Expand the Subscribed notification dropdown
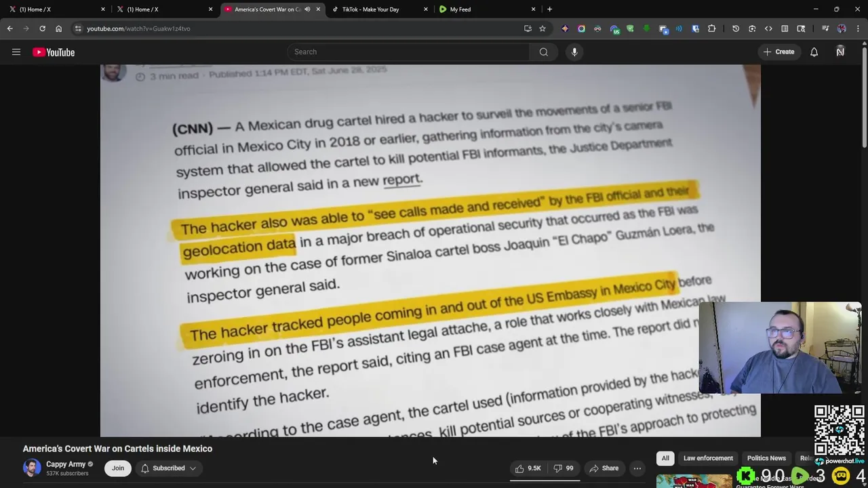Viewport: 868px width, 488px height. point(169,468)
